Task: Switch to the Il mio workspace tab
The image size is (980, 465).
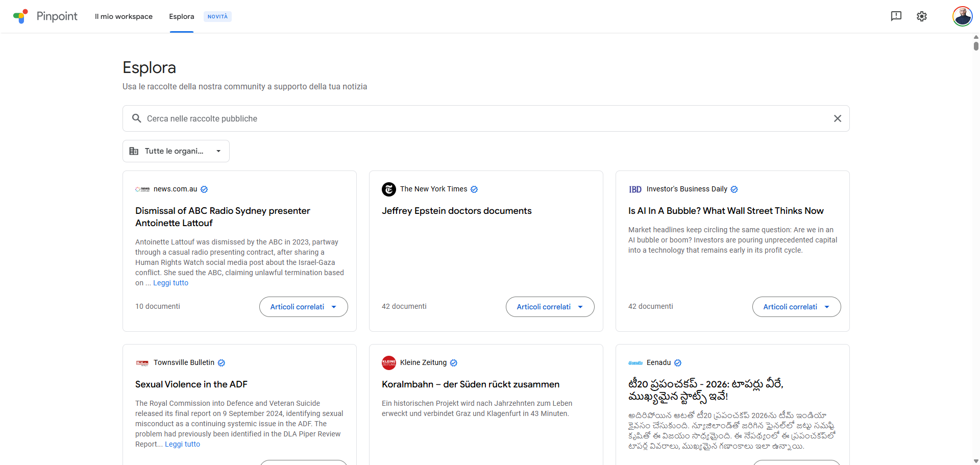Action: point(124,16)
